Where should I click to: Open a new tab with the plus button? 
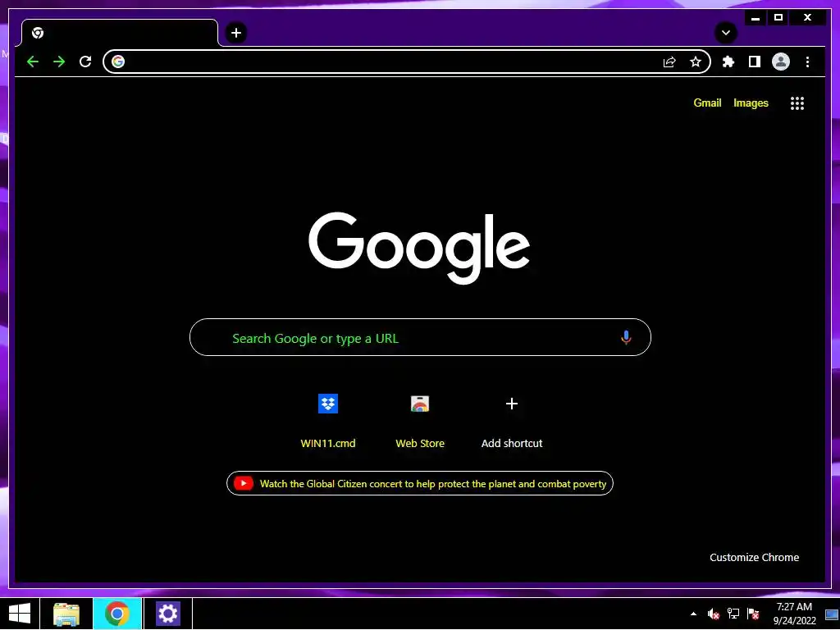tap(235, 33)
